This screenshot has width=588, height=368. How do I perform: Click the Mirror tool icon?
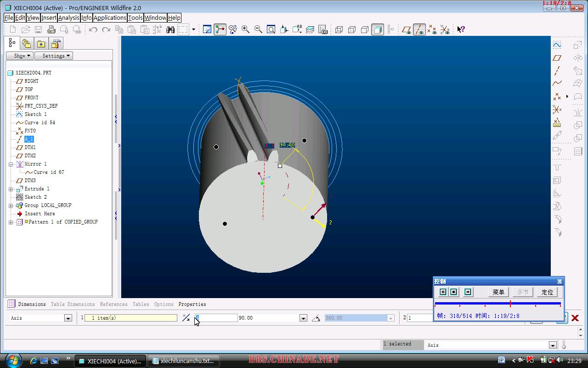[x=578, y=113]
